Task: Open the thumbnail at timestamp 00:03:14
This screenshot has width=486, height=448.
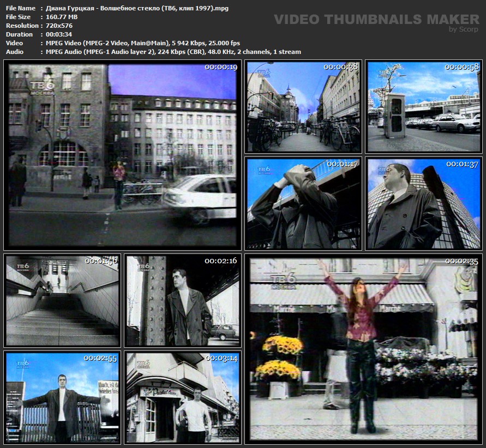Action: [x=183, y=397]
